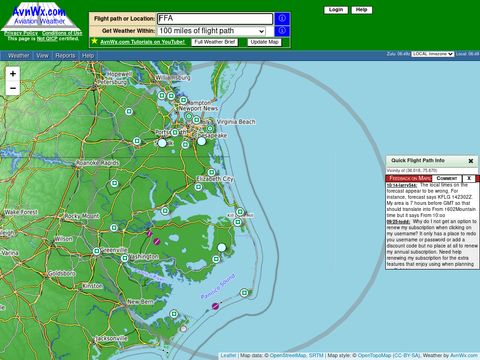Click the Update Map button

click(x=265, y=42)
